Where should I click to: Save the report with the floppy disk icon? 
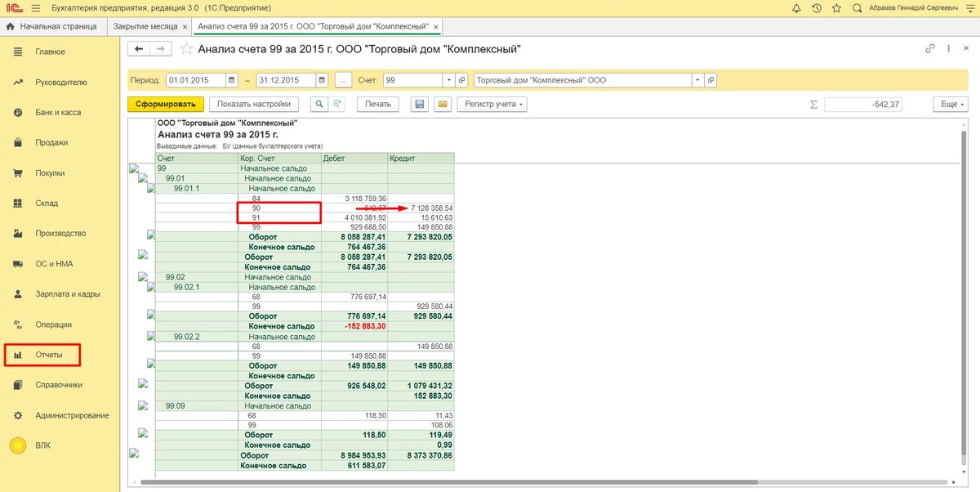click(420, 105)
